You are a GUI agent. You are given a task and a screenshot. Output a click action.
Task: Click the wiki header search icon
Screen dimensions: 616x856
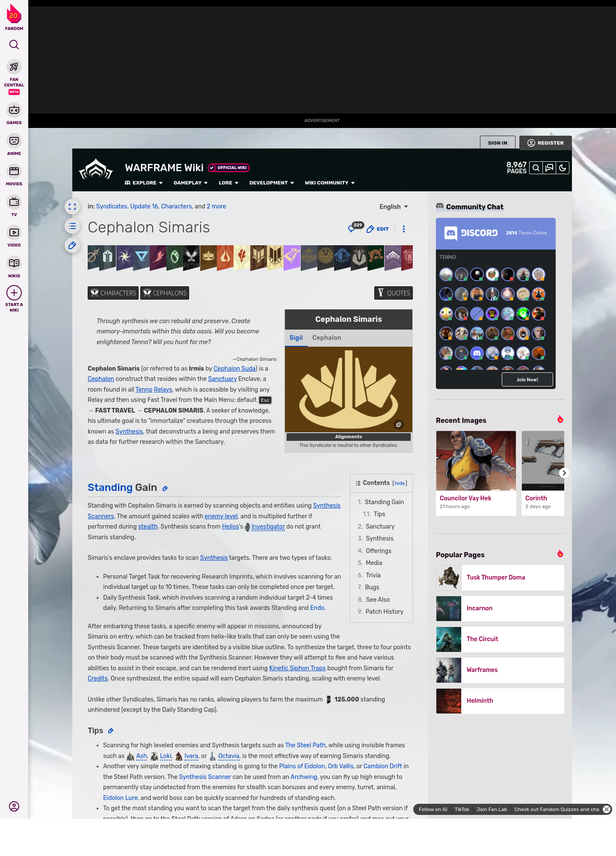536,168
